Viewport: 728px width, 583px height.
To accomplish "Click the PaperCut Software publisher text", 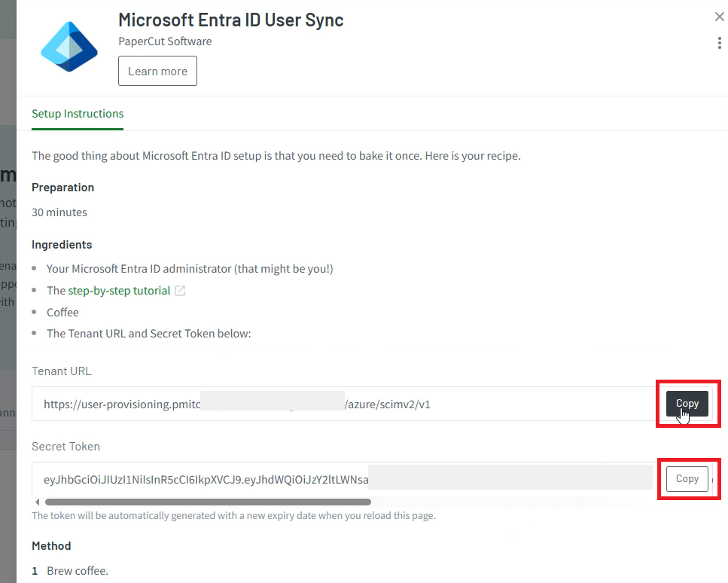I will click(165, 41).
